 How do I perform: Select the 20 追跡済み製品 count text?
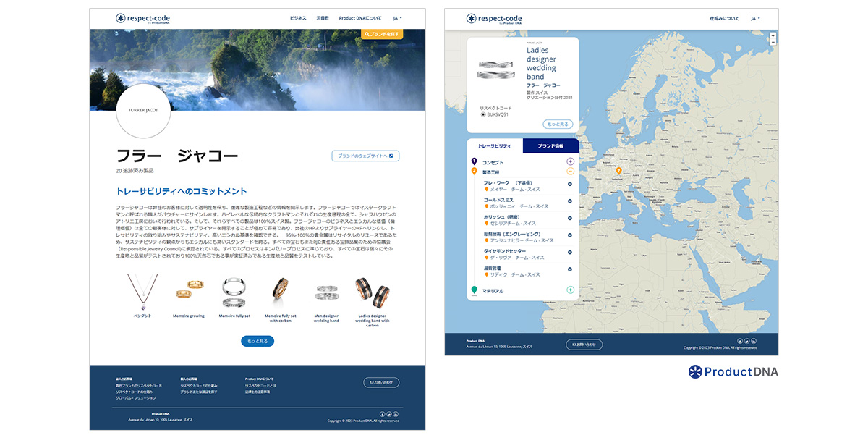click(x=135, y=171)
